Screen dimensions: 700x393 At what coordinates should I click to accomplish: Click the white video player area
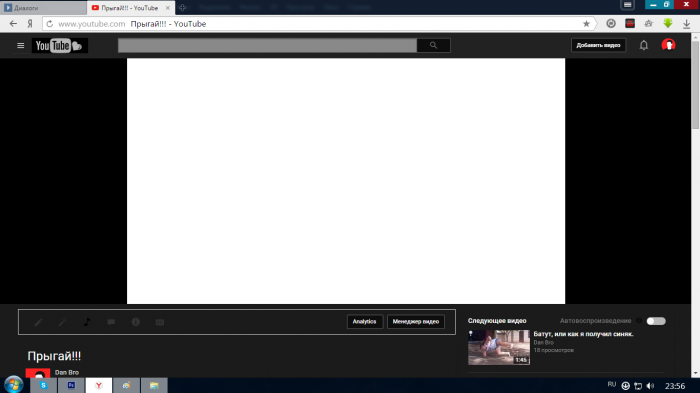pyautogui.click(x=346, y=181)
